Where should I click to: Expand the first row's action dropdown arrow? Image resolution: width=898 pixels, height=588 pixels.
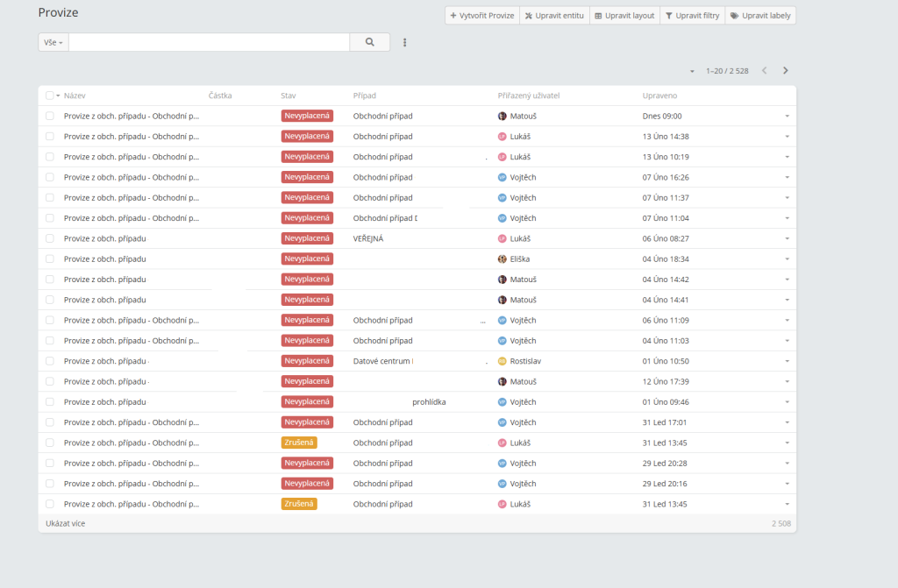787,115
